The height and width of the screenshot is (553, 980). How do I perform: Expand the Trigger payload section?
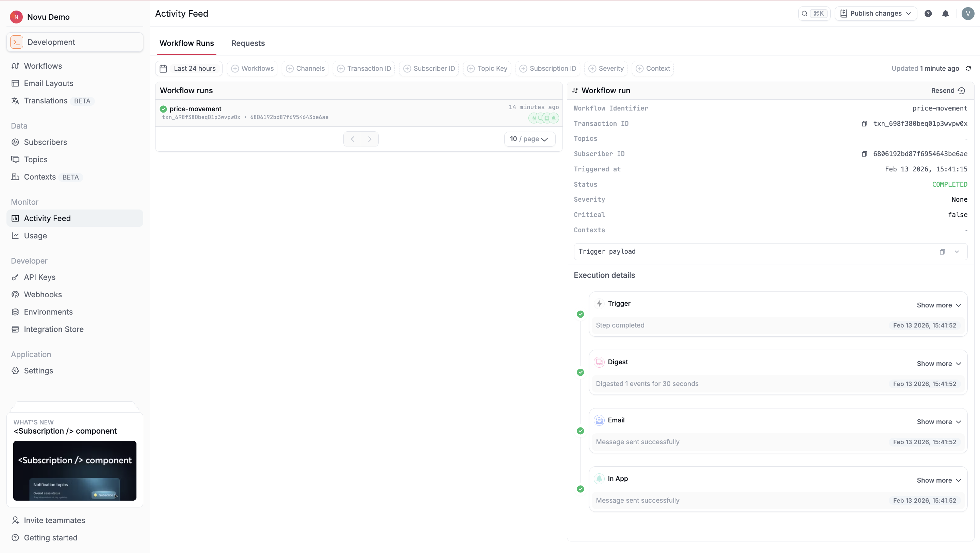tap(957, 252)
